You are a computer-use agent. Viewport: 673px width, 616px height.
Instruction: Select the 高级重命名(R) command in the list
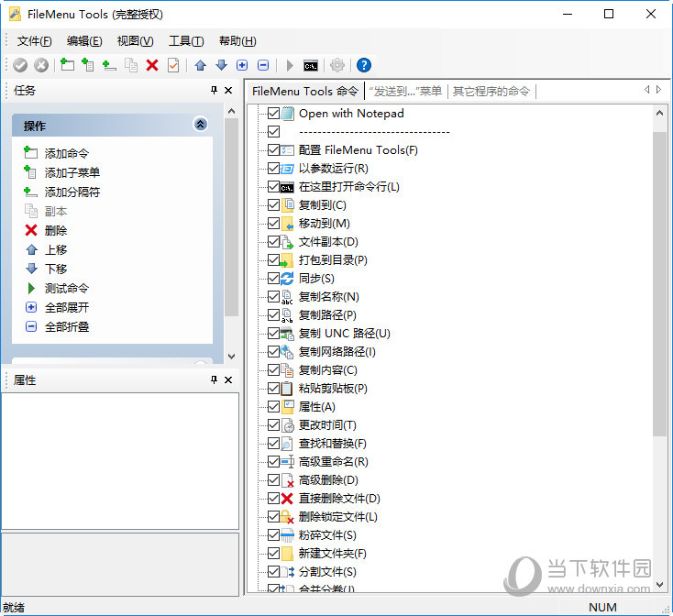coord(333,462)
